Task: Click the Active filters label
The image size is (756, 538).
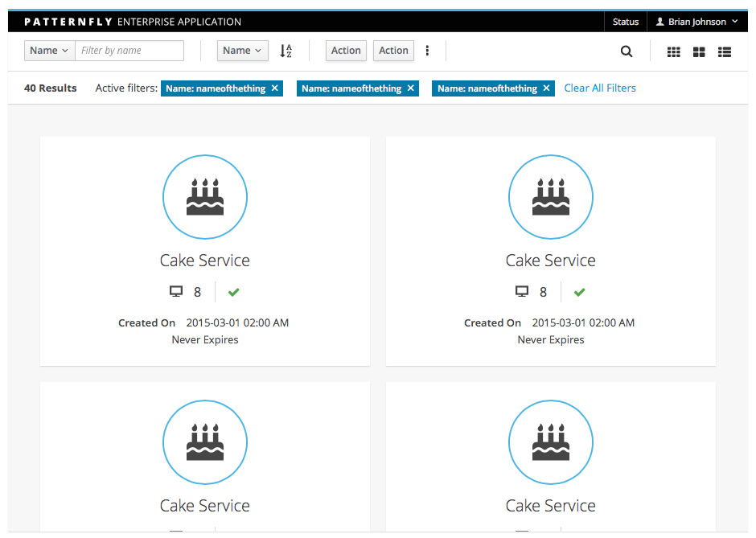Action: pyautogui.click(x=126, y=88)
